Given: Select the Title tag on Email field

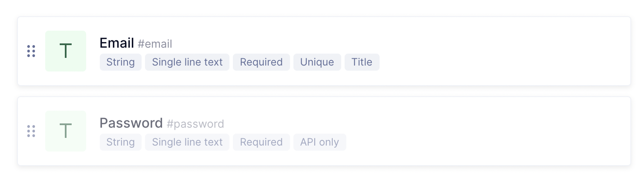Looking at the screenshot, I should tap(362, 62).
